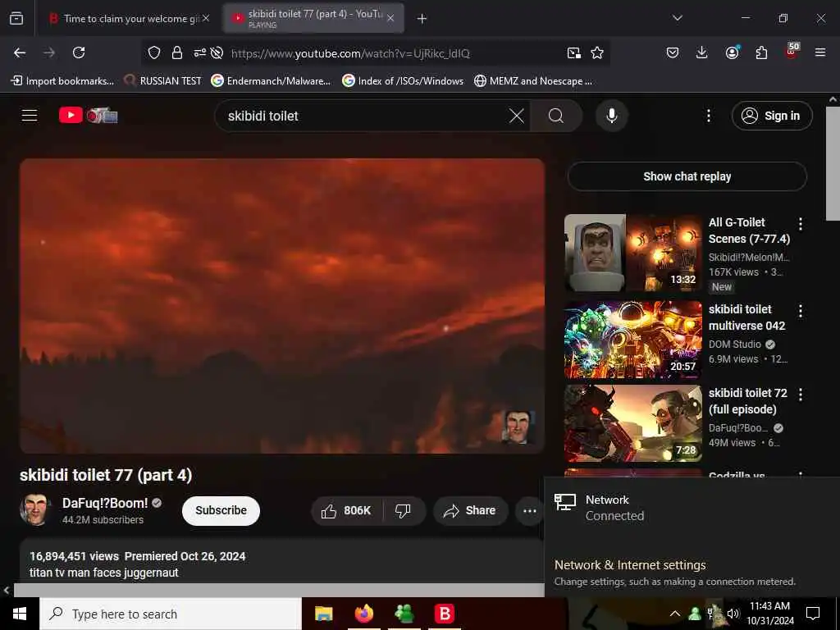Reload the current YouTube page
This screenshot has height=630, width=840.
tap(79, 52)
